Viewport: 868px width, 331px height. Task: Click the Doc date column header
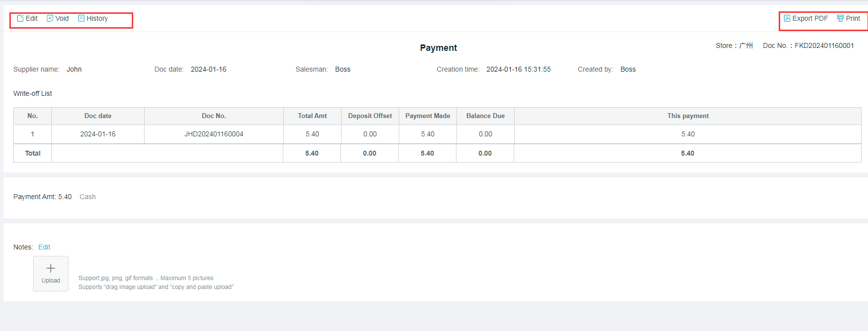pyautogui.click(x=98, y=116)
